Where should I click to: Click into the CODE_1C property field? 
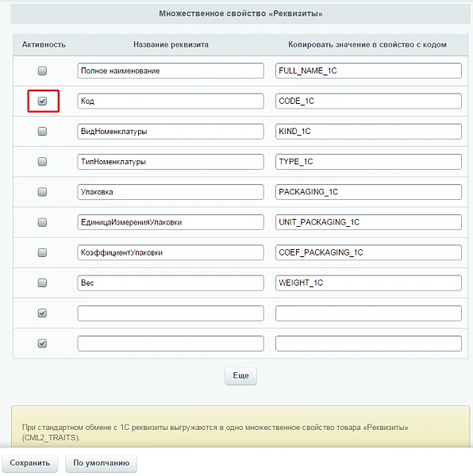368,101
